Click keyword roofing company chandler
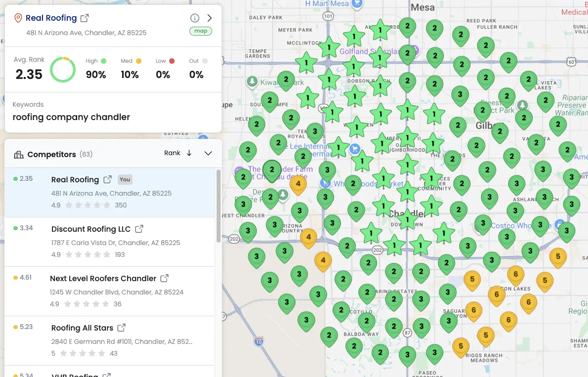Image resolution: width=588 pixels, height=377 pixels. (x=71, y=117)
